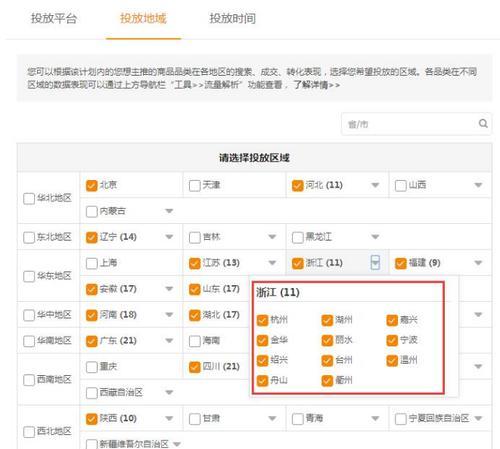Check the 吉林 checkbox
Image resolution: width=500 pixels, height=449 pixels.
pyautogui.click(x=194, y=237)
